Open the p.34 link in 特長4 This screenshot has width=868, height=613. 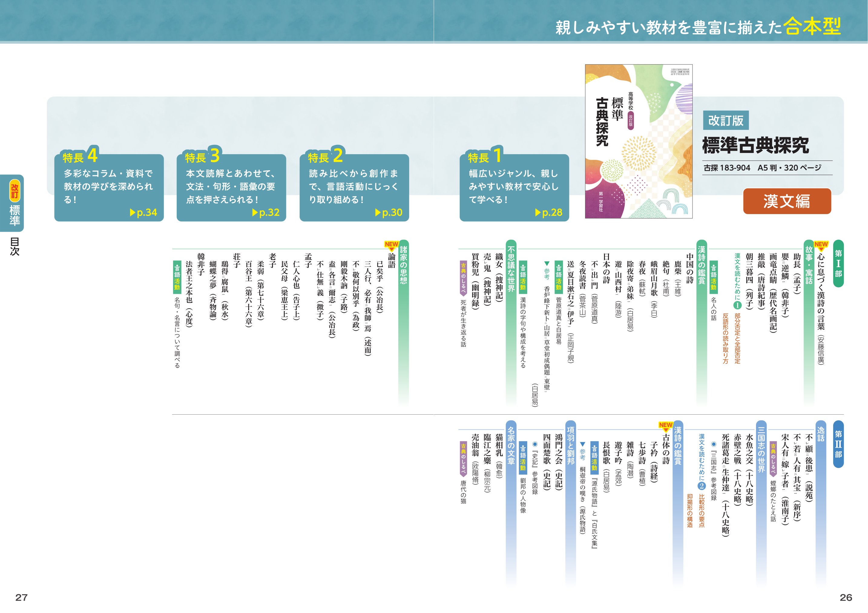(143, 212)
